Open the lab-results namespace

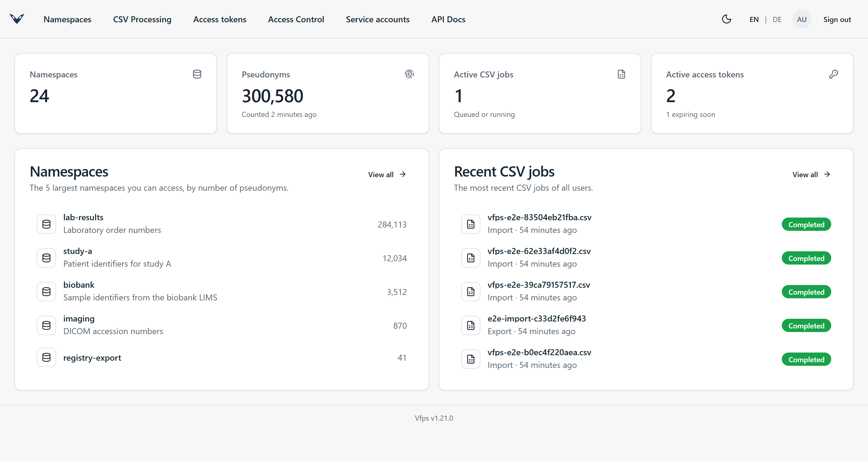(222, 224)
